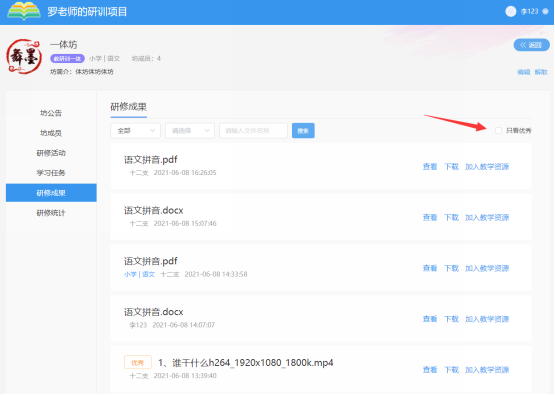Open 坊公告 in the sidebar
The image size is (555, 395).
(51, 113)
